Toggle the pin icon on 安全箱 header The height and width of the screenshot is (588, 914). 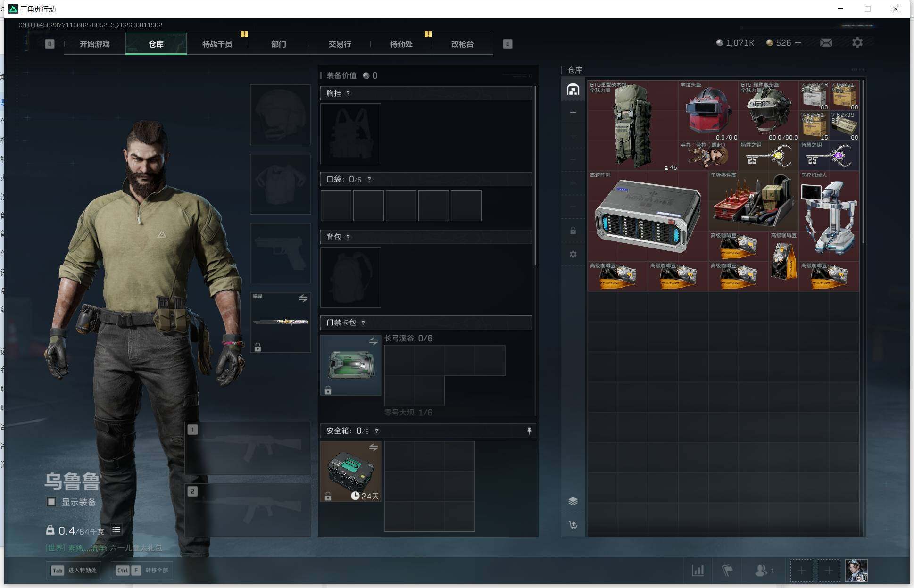point(529,431)
